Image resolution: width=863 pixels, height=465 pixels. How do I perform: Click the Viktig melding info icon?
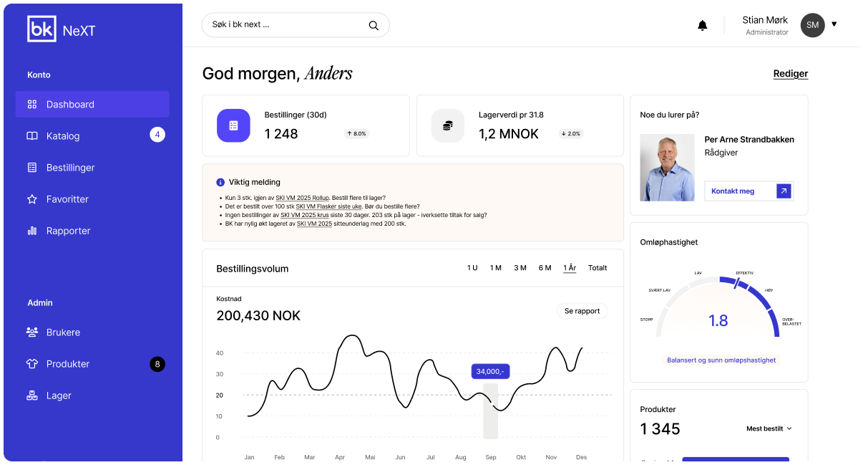[x=220, y=182]
